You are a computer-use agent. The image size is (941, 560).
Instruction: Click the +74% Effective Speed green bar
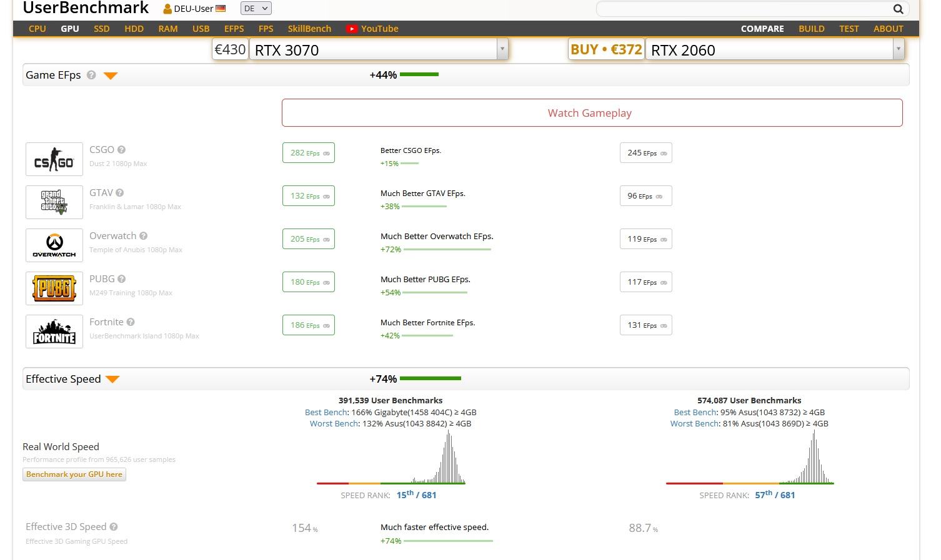pyautogui.click(x=431, y=378)
